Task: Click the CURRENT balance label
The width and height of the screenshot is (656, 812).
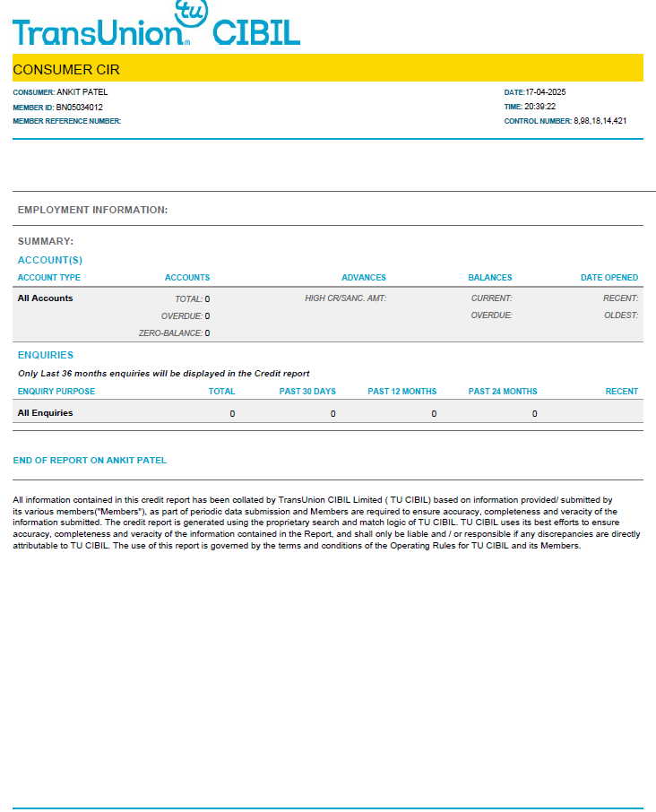Action: 491,298
